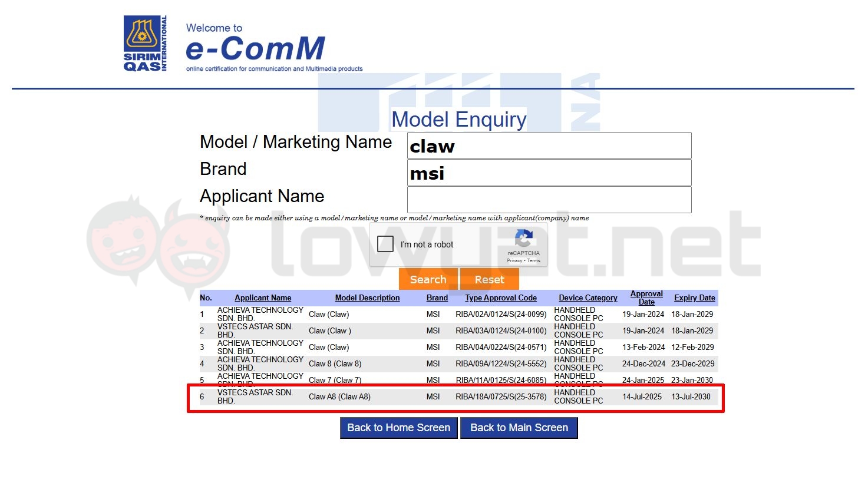Click expiry date 12-Feb-2029
Viewport: 868px width, 486px height.
pos(693,348)
